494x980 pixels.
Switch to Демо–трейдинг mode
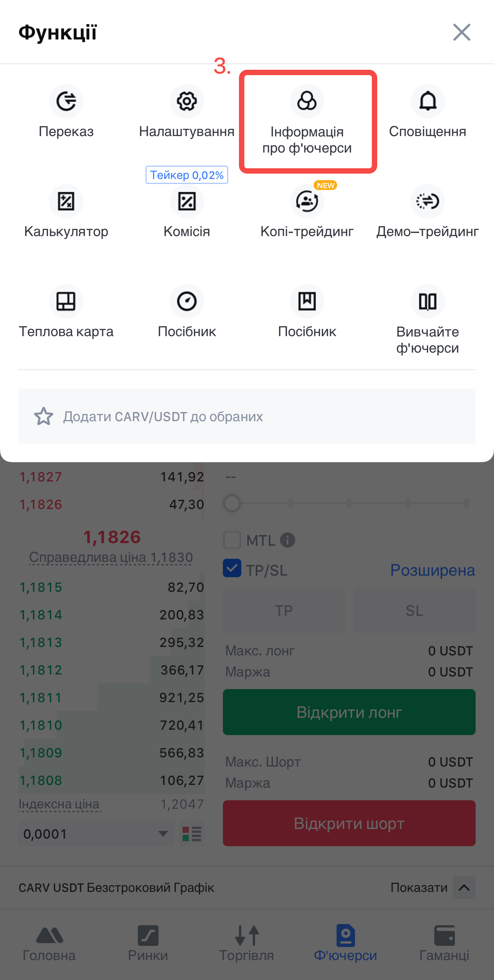coord(427,202)
